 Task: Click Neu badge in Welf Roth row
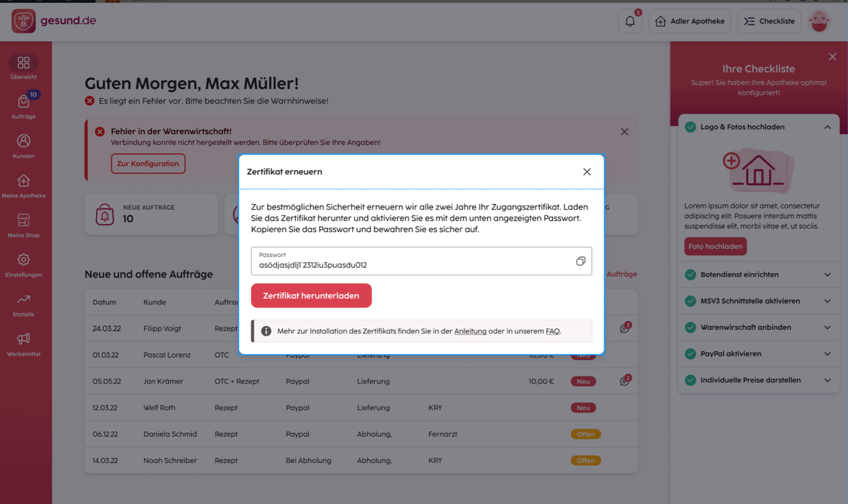pos(583,407)
